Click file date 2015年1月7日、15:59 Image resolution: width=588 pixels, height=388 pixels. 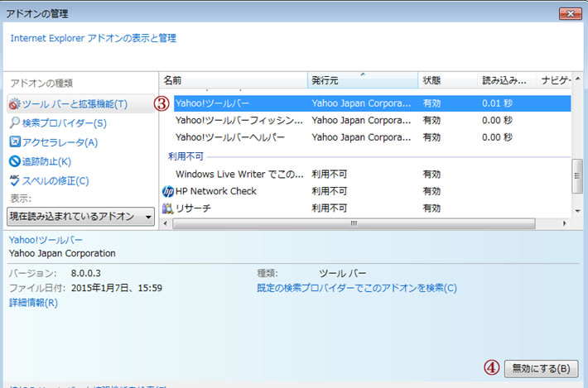click(x=117, y=288)
